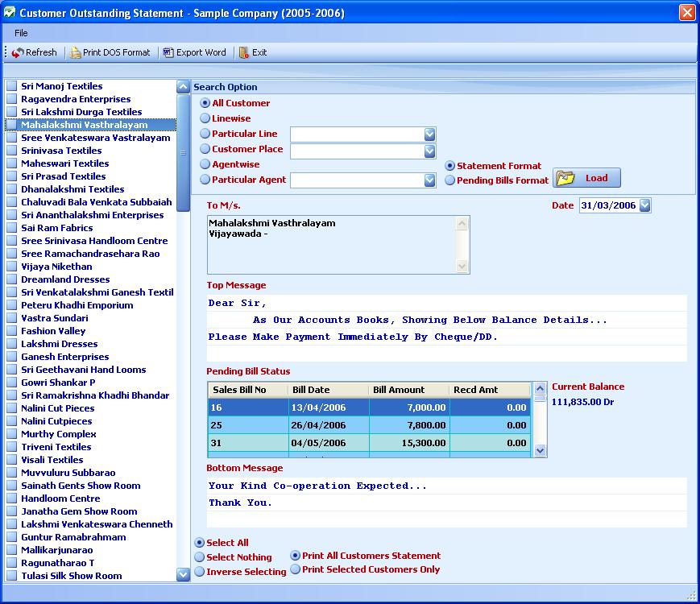Select Vijaya Nikethan in customer list
Viewport: 700px width, 604px height.
pyautogui.click(x=56, y=267)
